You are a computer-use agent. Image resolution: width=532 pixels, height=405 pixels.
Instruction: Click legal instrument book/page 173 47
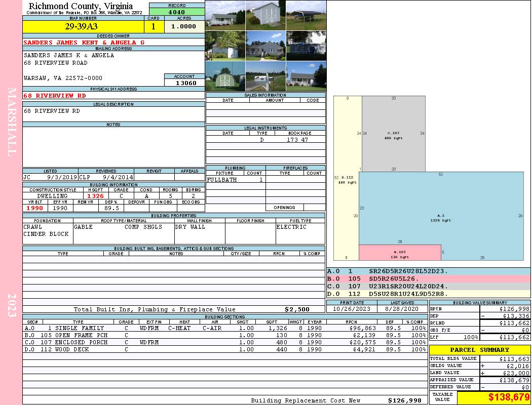[297, 140]
